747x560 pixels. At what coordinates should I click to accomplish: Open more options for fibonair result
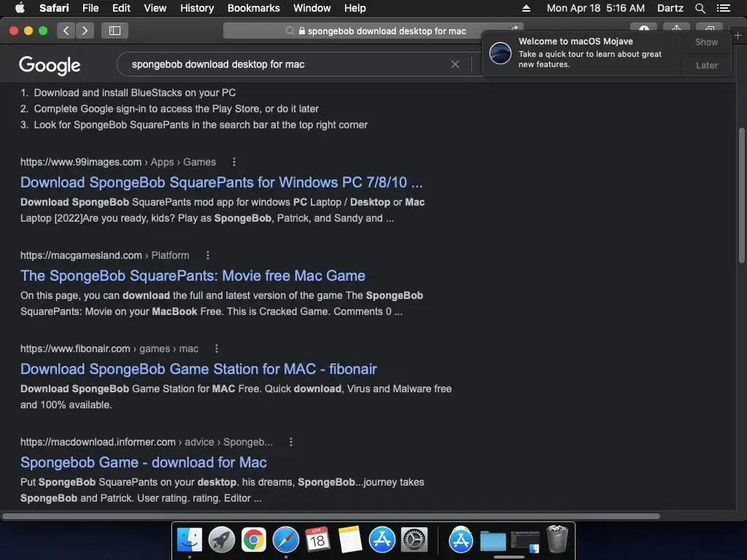click(217, 349)
